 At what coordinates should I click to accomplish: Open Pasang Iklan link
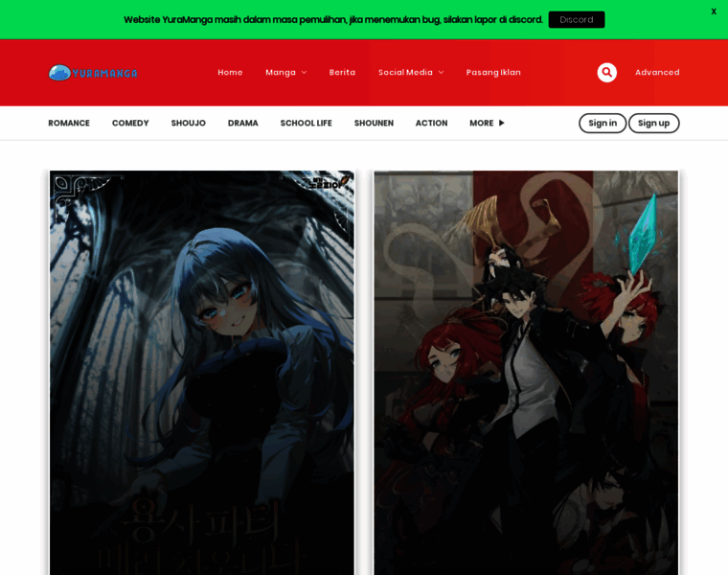(493, 73)
